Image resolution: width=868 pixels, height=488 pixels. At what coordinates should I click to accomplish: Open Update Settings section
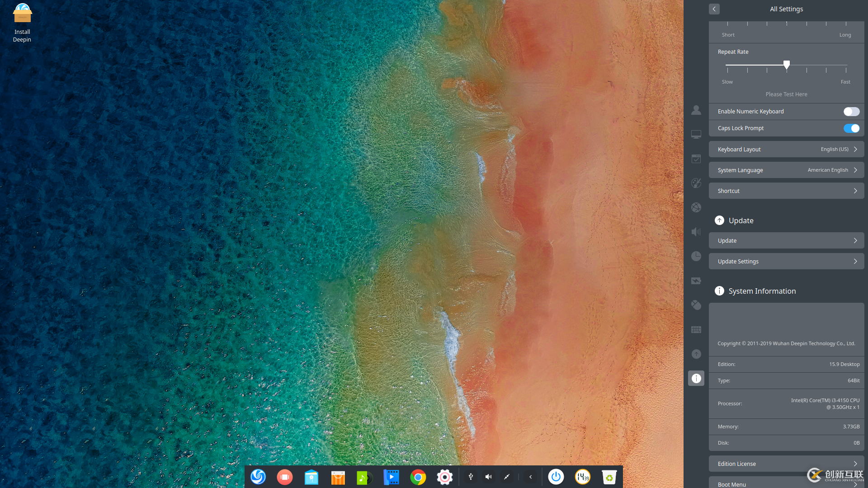[786, 261]
